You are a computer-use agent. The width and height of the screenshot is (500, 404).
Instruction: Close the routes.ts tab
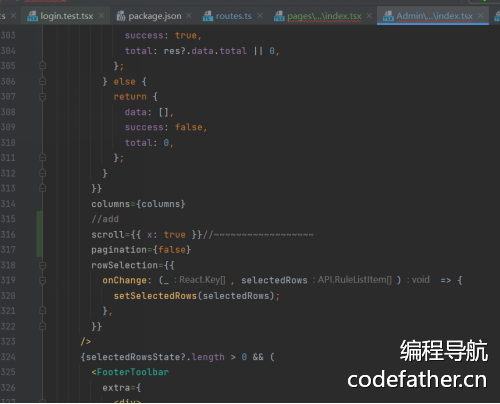coord(260,16)
